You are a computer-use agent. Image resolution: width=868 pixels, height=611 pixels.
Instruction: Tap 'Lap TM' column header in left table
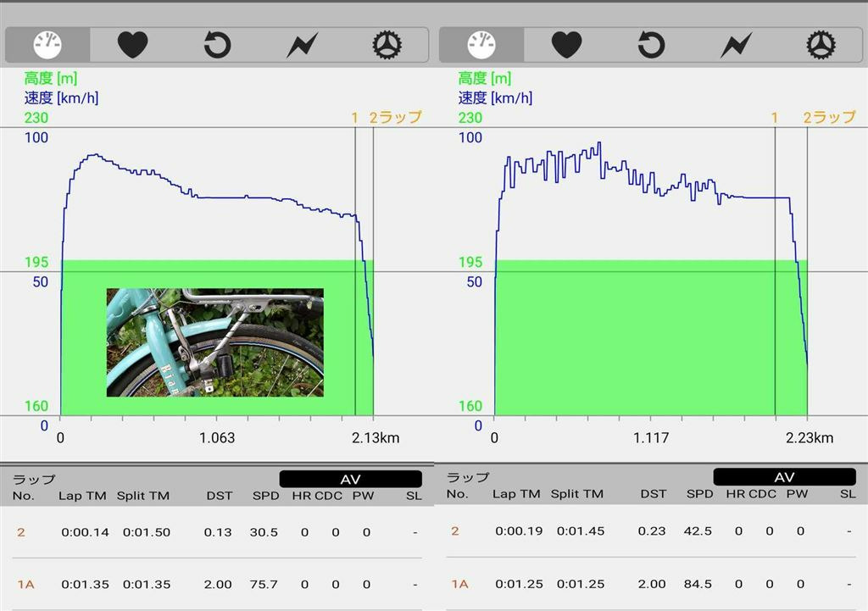(82, 496)
